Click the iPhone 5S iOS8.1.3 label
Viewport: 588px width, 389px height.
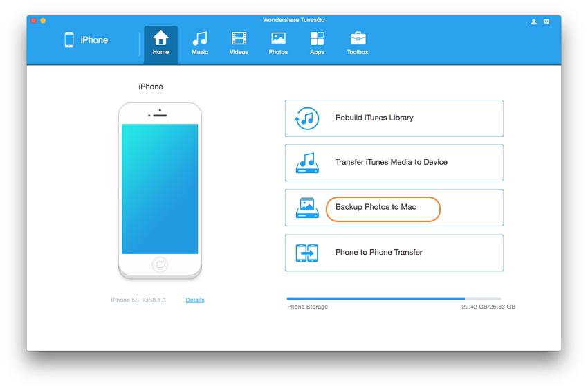click(x=138, y=300)
